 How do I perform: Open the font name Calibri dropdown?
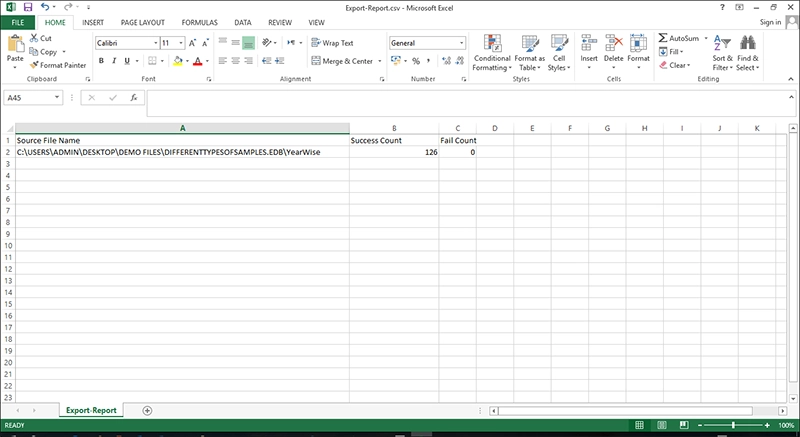(x=156, y=43)
